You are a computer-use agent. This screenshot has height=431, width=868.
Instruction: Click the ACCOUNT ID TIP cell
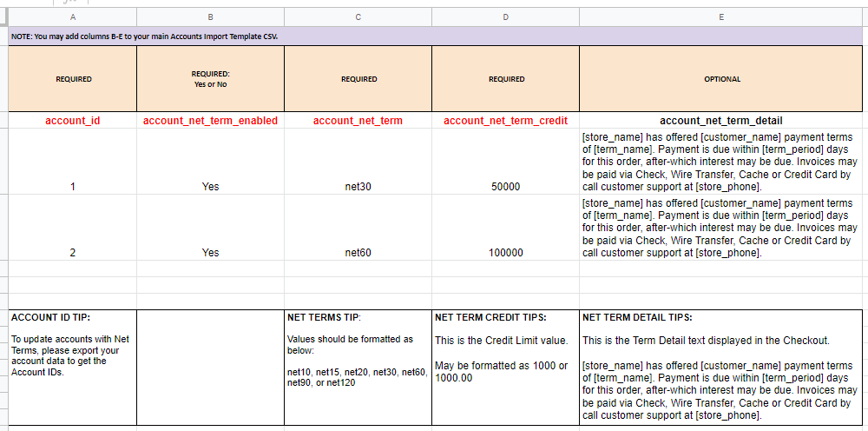[x=73, y=368]
